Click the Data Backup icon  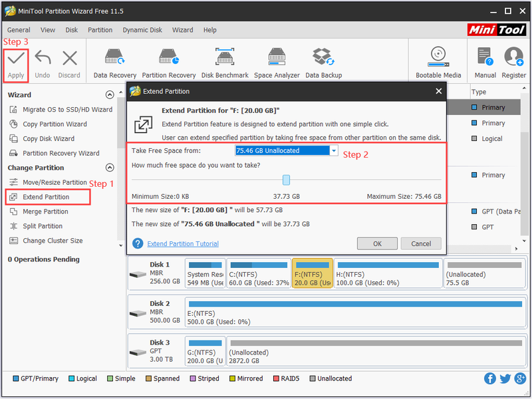(x=323, y=57)
